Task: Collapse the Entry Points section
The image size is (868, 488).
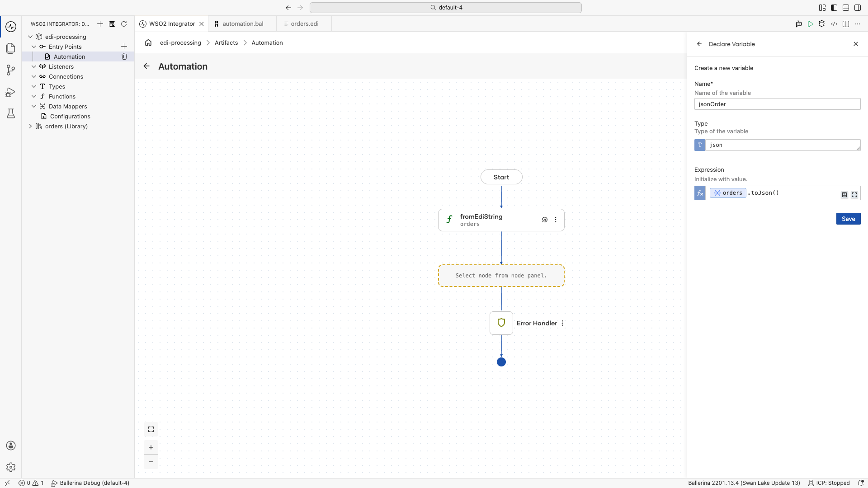Action: 34,47
